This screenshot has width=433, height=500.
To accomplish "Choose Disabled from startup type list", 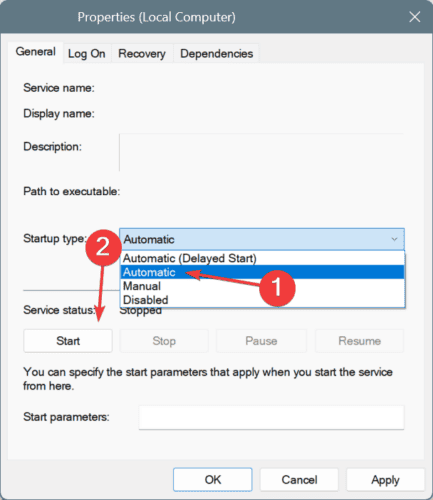I will pyautogui.click(x=262, y=300).
